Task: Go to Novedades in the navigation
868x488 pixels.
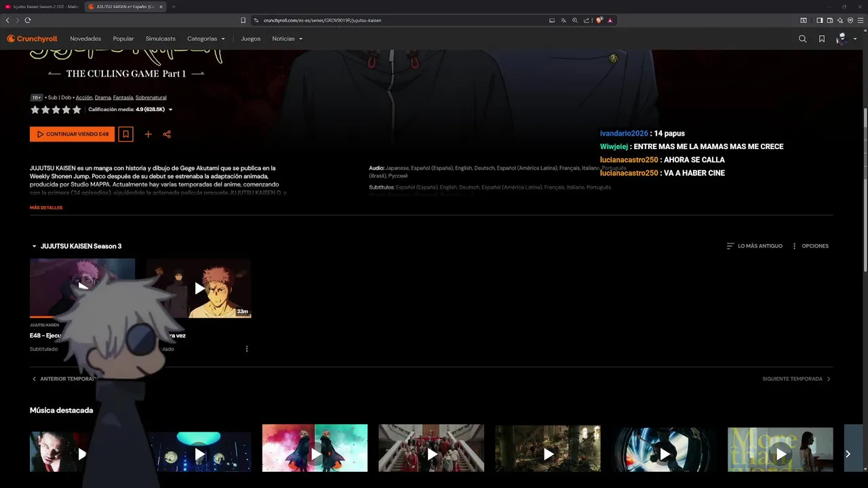Action: click(85, 39)
